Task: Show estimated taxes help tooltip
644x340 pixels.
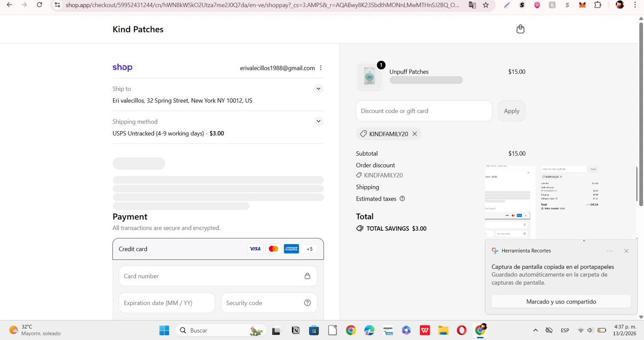Action: tap(402, 199)
